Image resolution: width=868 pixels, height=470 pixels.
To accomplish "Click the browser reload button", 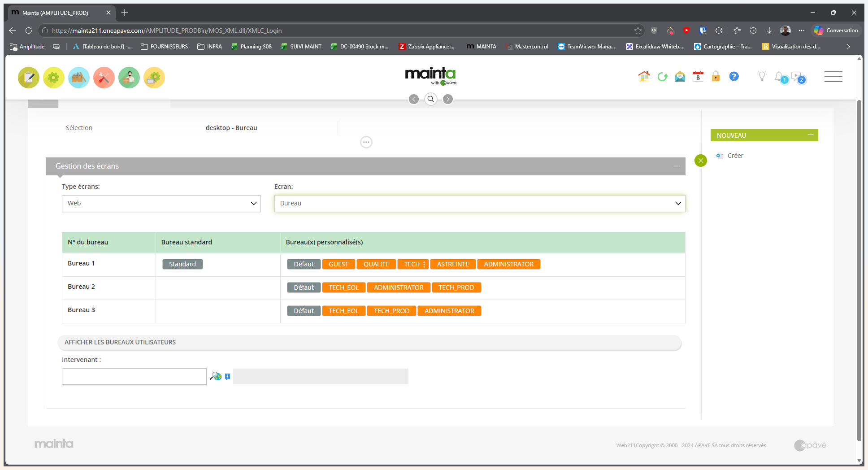I will [x=29, y=30].
